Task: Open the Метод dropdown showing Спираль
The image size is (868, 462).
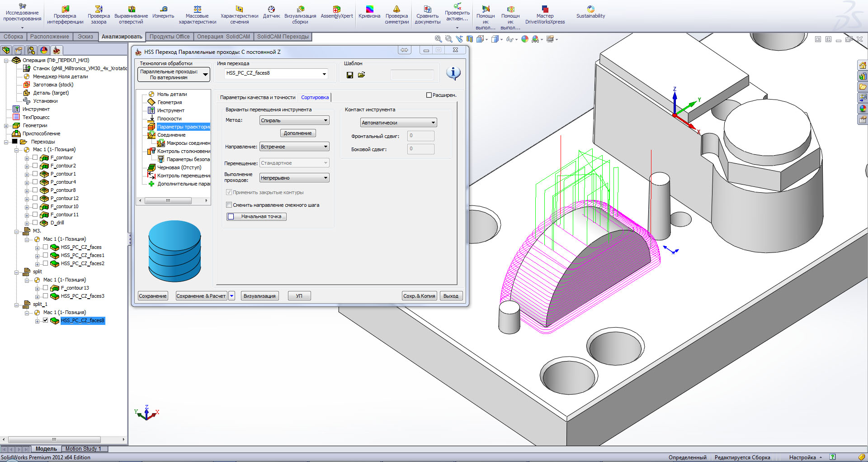Action: (294, 120)
